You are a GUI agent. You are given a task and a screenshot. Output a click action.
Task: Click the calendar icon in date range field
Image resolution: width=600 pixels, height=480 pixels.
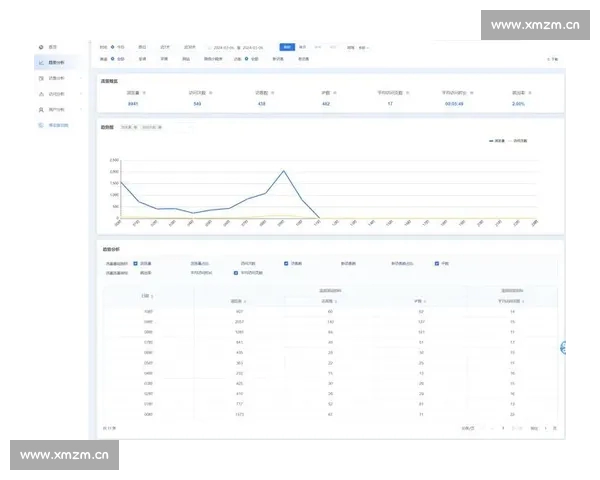[209, 47]
